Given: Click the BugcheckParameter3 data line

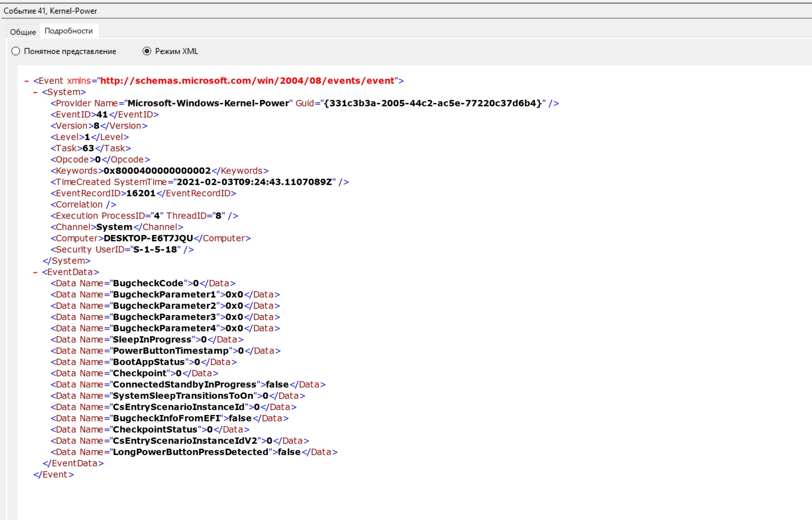Looking at the screenshot, I should 165,317.
